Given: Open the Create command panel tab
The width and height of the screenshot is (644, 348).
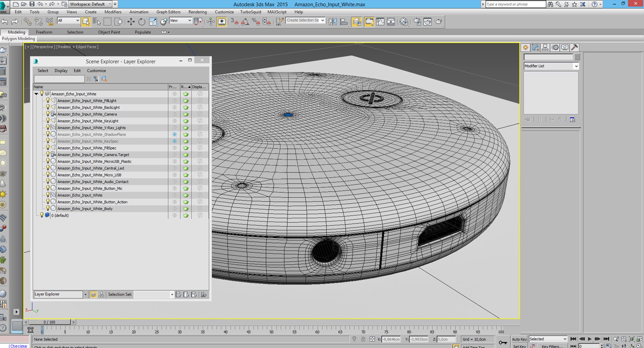Looking at the screenshot, I should coord(526,47).
